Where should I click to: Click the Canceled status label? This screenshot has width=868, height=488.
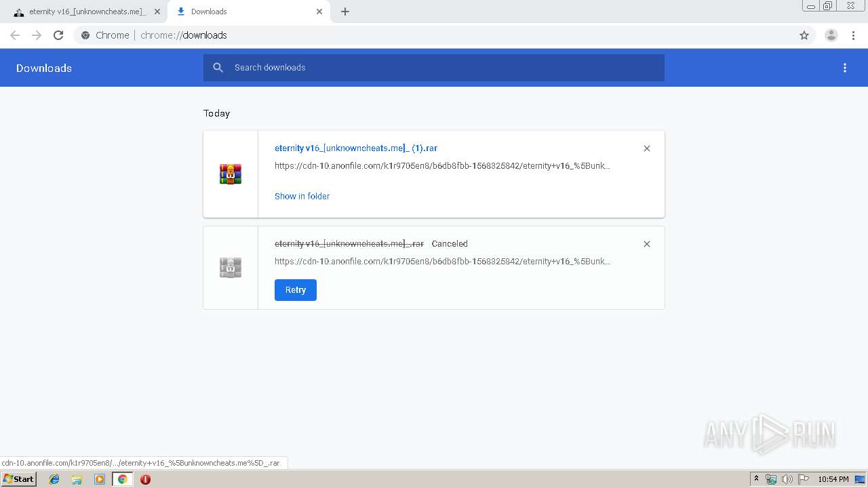tap(450, 244)
